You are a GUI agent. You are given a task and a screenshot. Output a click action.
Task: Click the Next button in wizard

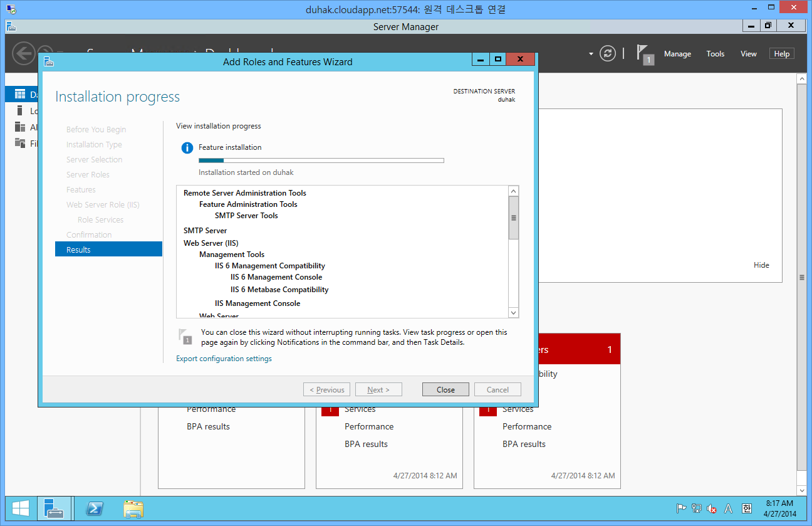coord(378,389)
